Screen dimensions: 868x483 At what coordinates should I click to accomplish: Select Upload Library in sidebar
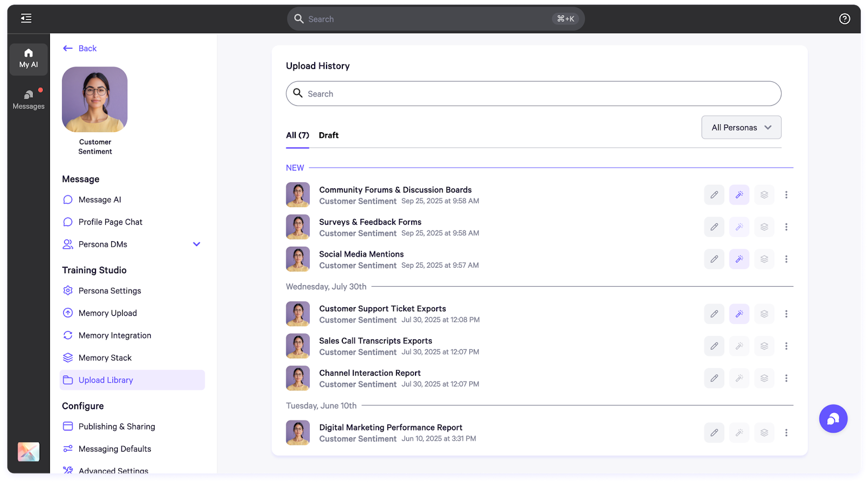click(132, 380)
